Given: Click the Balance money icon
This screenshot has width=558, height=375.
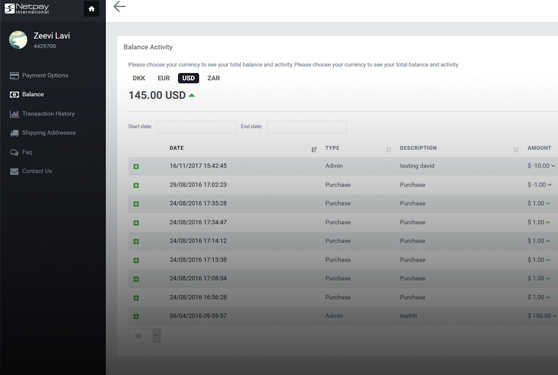Looking at the screenshot, I should (14, 94).
